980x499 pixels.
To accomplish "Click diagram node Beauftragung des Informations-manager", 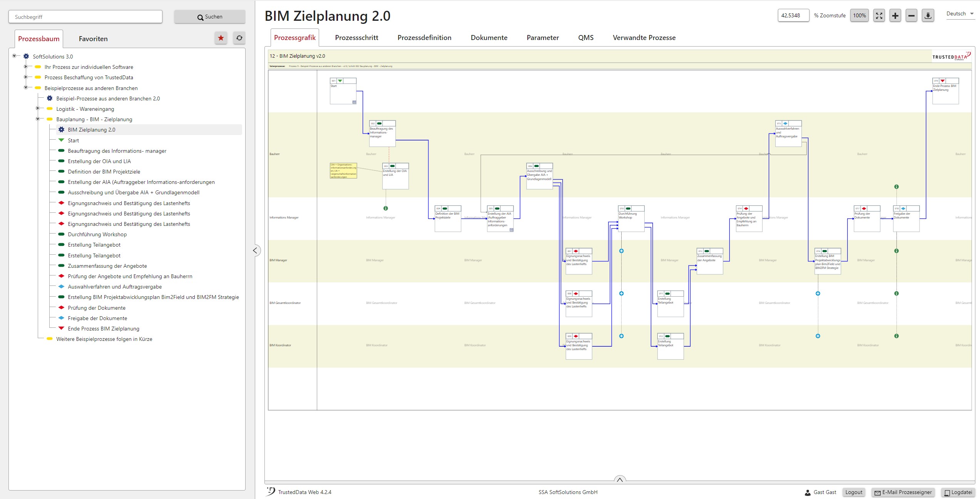I will point(382,134).
